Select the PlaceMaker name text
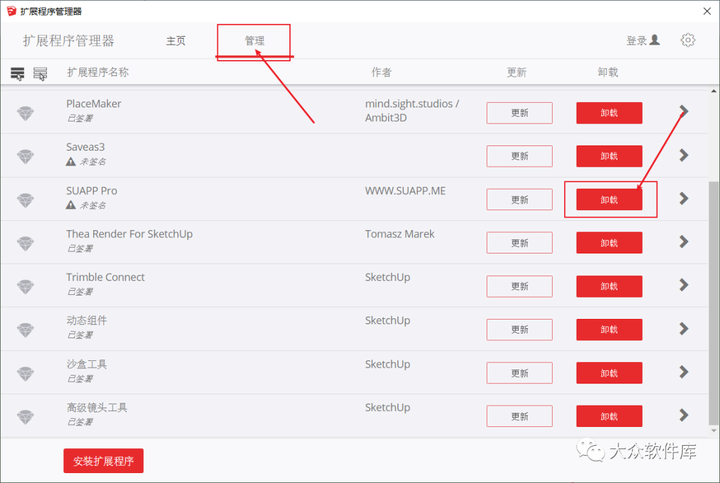The width and height of the screenshot is (720, 483). click(x=94, y=104)
